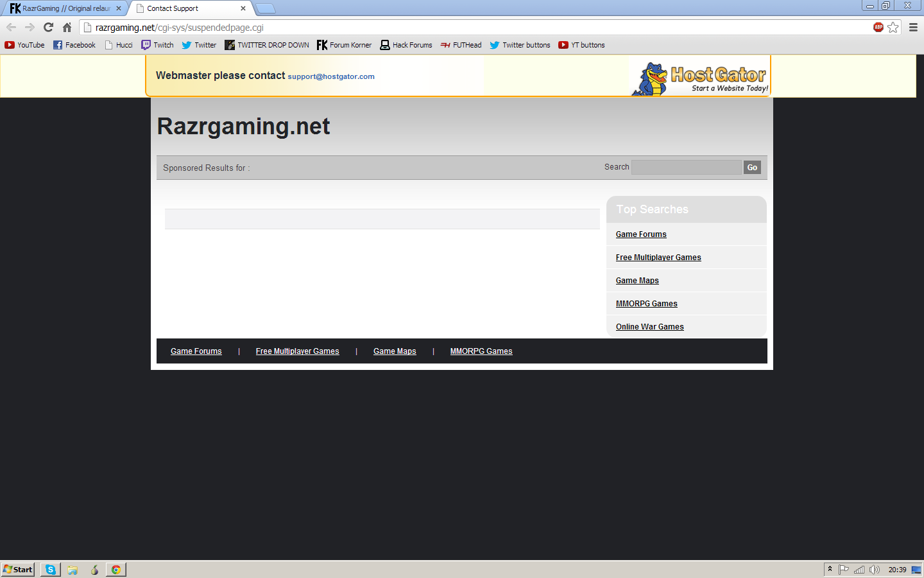Screen dimensions: 924x578
Task: Open a new tab button
Action: pos(266,8)
